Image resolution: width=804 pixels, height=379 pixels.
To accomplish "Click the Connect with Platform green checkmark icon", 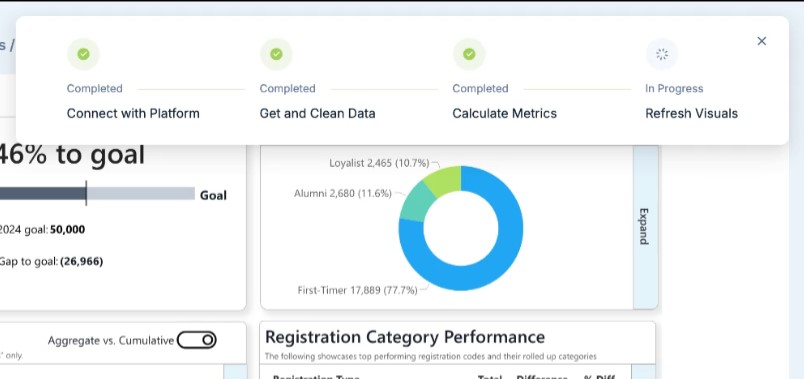I will [83, 54].
